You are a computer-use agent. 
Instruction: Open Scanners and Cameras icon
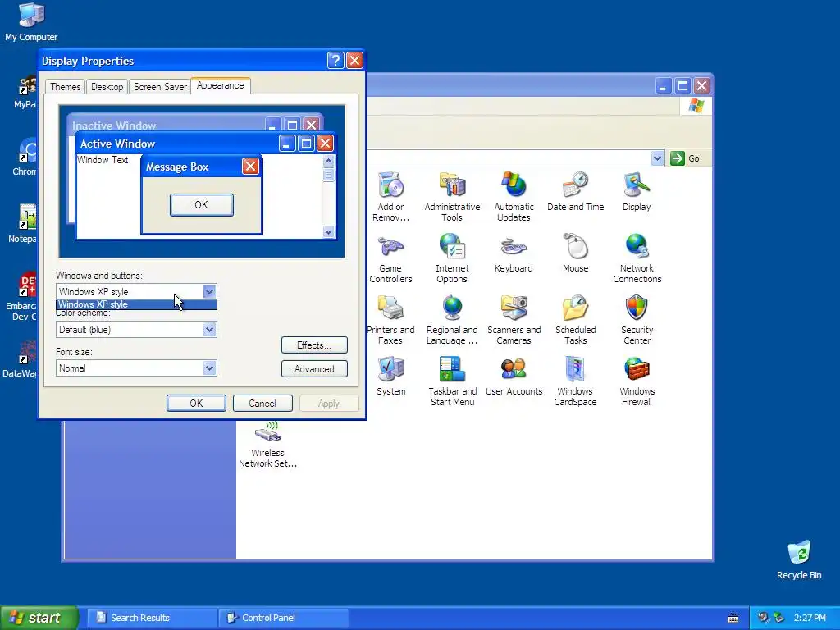tap(514, 320)
